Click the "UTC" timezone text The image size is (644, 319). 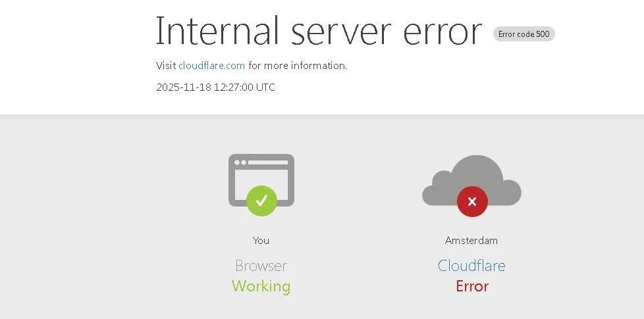pyautogui.click(x=265, y=87)
